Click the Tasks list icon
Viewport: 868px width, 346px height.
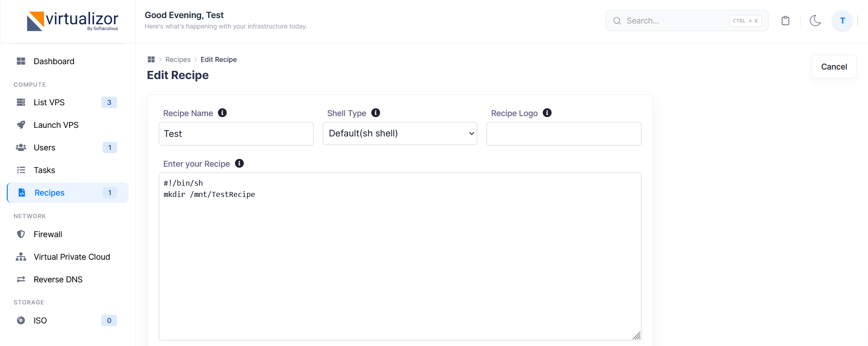coord(21,170)
